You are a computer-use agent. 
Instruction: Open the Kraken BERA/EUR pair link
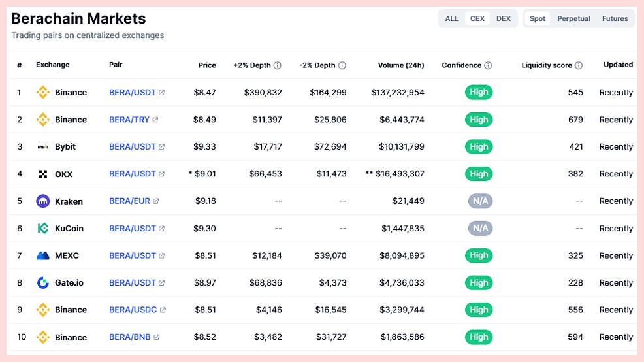(x=129, y=201)
